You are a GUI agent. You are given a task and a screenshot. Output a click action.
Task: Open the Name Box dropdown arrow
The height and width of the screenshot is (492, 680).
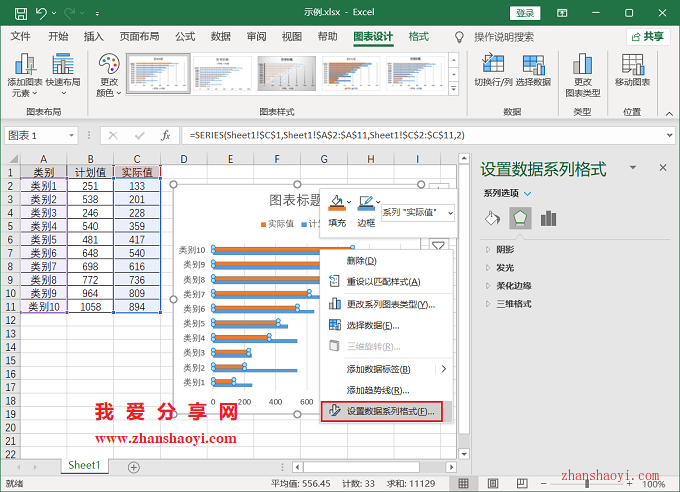tap(71, 136)
